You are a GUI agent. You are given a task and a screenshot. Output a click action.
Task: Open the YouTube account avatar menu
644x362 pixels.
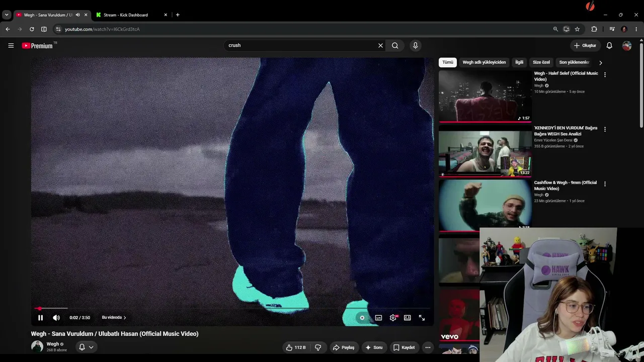627,45
